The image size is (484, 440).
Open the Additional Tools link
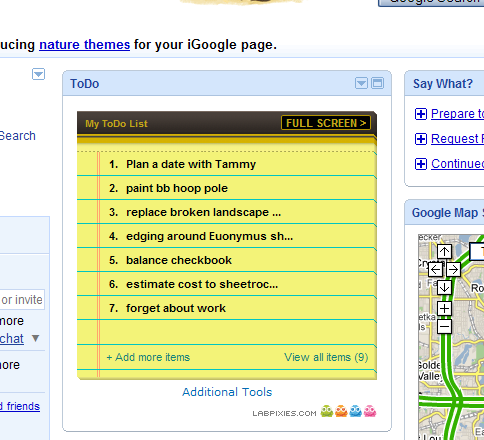click(x=227, y=392)
